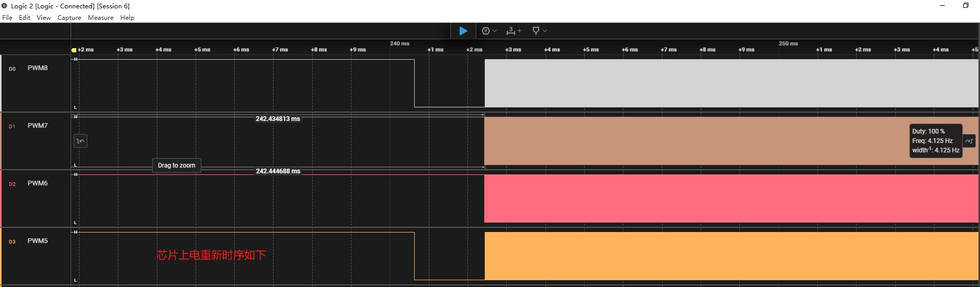Click the yellow trigger marker on timeline
This screenshot has height=287, width=980.
click(74, 50)
